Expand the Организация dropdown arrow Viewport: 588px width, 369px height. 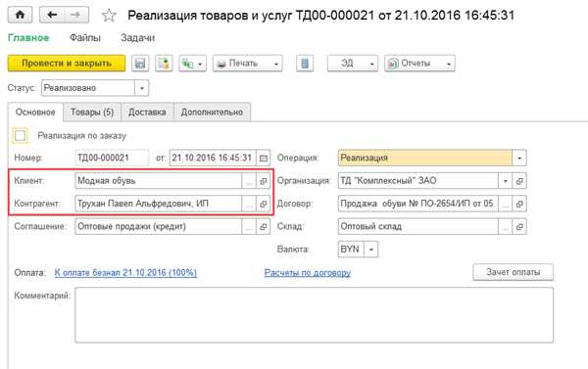point(505,181)
